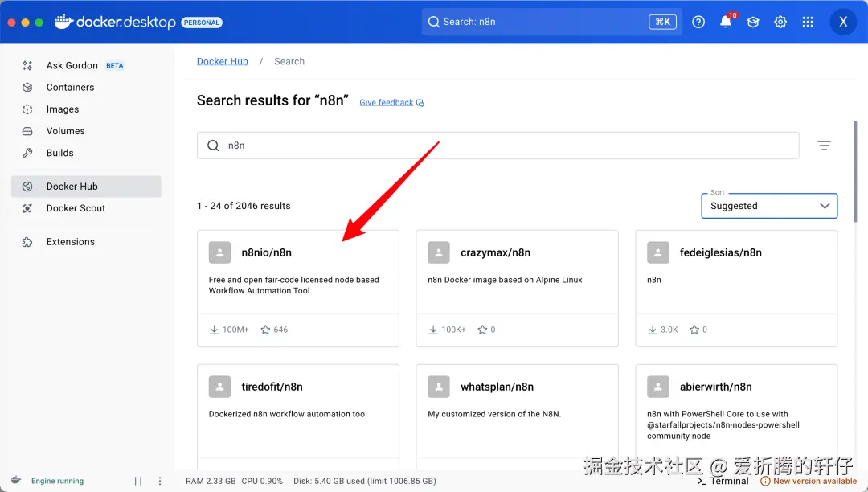Click the BETA badge next to Ask Gordon
The height and width of the screenshot is (492, 868).
115,65
